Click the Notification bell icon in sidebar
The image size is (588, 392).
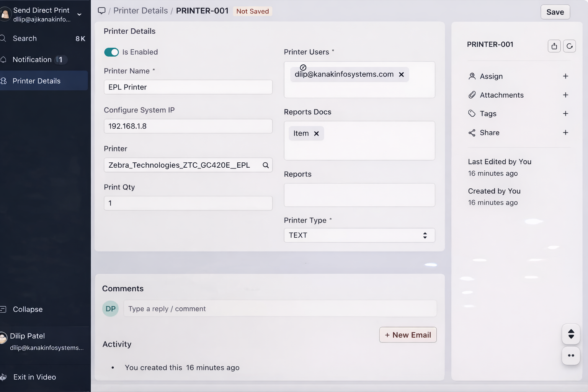[x=3, y=60]
